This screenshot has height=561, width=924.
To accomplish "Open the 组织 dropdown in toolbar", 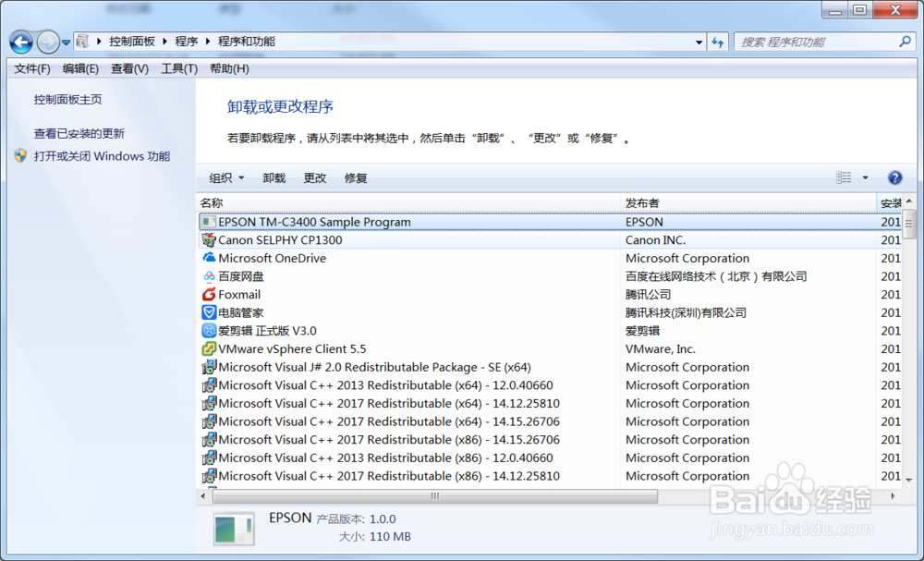I will pyautogui.click(x=226, y=178).
